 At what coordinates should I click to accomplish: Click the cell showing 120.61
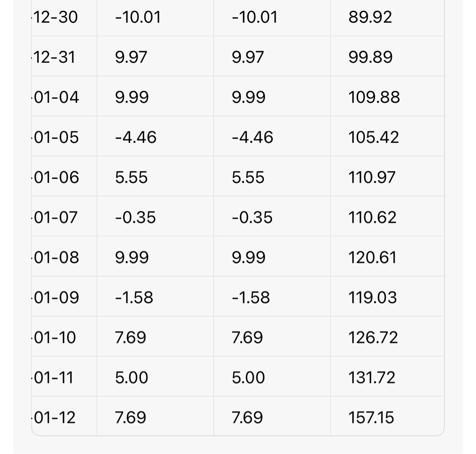click(x=372, y=257)
